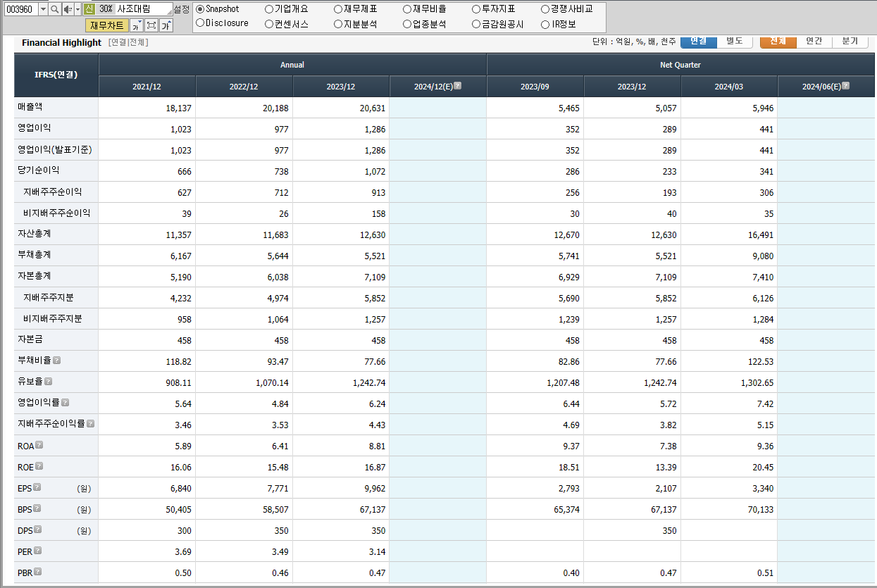Select the 재무비율 radio button

[407, 9]
